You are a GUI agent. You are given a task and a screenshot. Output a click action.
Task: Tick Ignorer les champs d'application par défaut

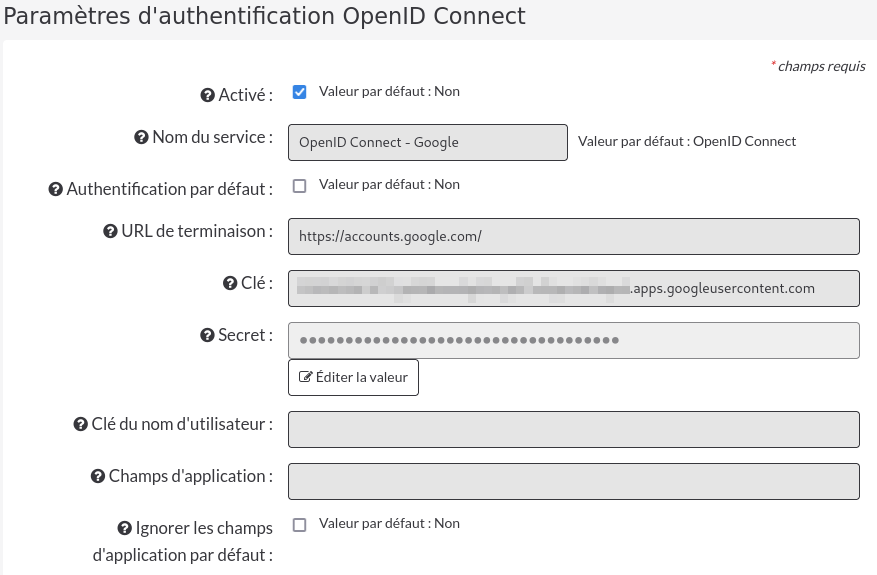(300, 525)
